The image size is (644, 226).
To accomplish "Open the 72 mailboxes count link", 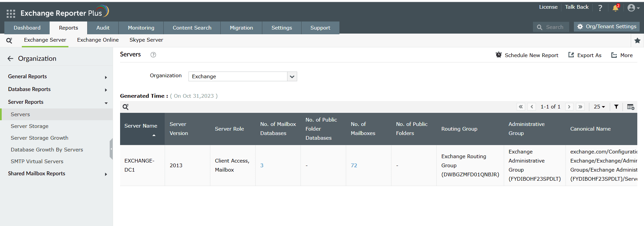I will click(354, 166).
